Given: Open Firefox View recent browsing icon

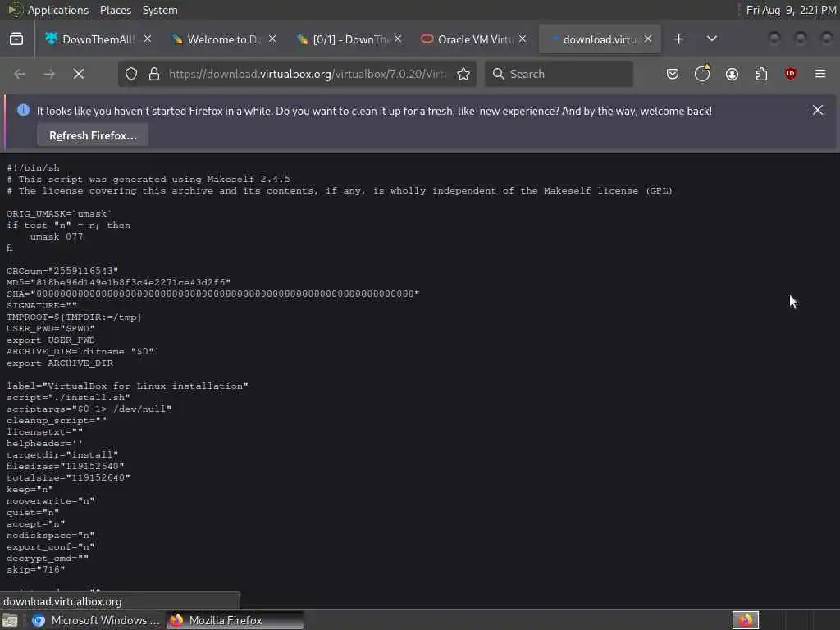Looking at the screenshot, I should point(16,39).
